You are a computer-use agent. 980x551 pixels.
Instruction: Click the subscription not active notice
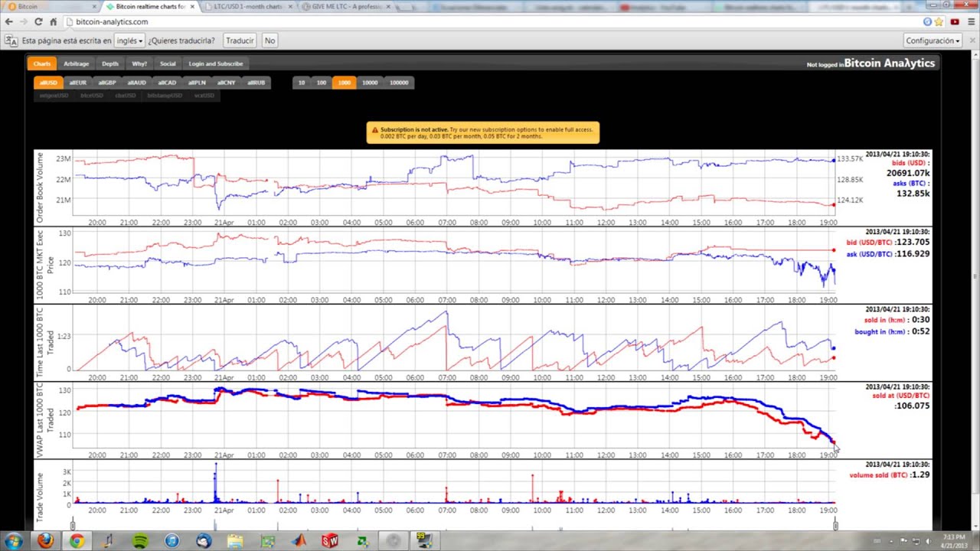click(483, 132)
